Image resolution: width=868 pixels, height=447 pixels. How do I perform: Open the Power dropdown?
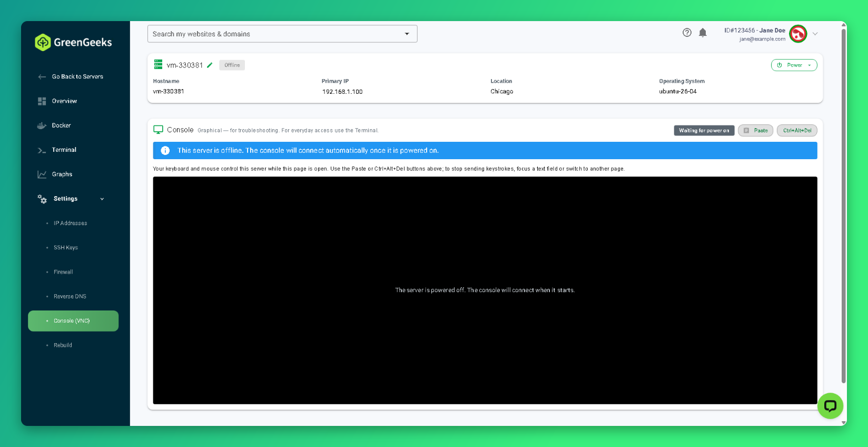coord(794,65)
